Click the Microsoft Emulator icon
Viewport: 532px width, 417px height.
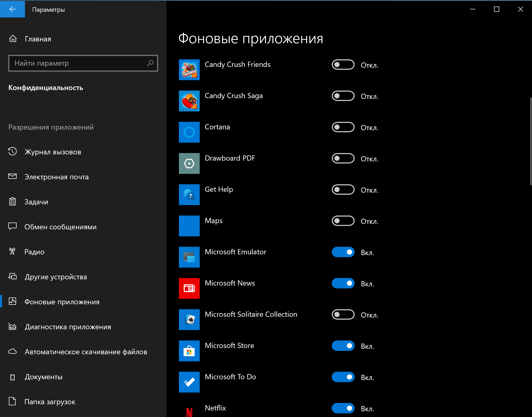tap(189, 257)
